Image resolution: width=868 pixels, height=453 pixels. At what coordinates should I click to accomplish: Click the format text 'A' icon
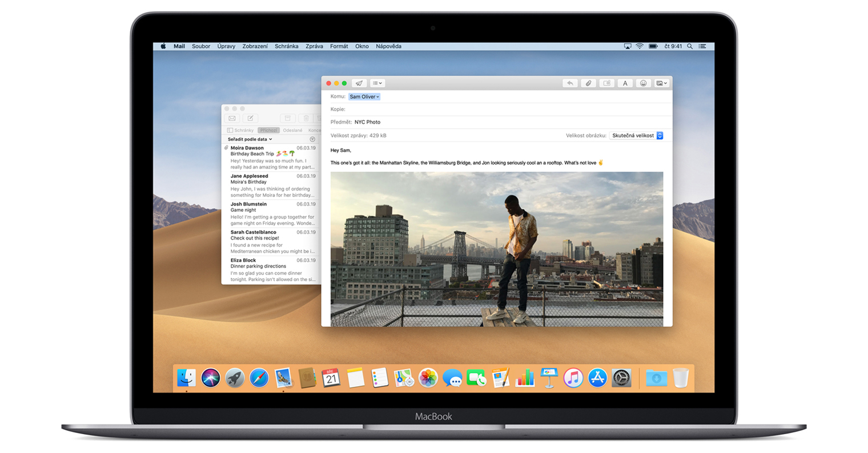tap(625, 83)
